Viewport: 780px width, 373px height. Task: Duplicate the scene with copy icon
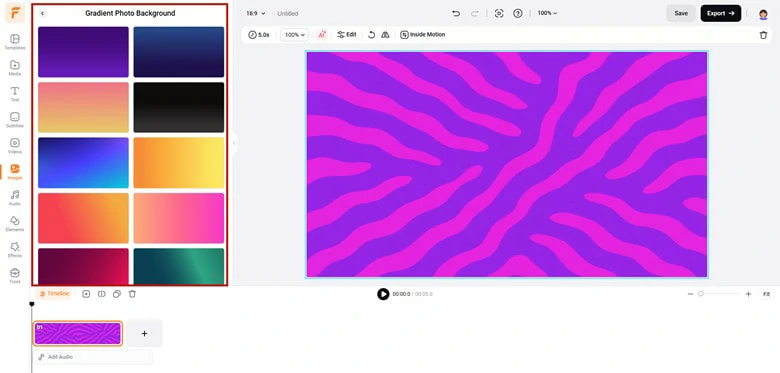[117, 294]
